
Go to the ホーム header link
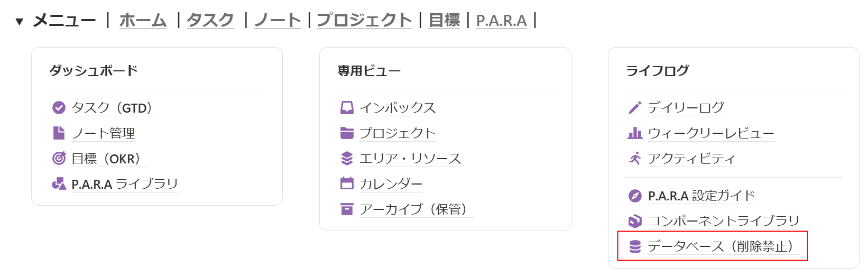143,20
